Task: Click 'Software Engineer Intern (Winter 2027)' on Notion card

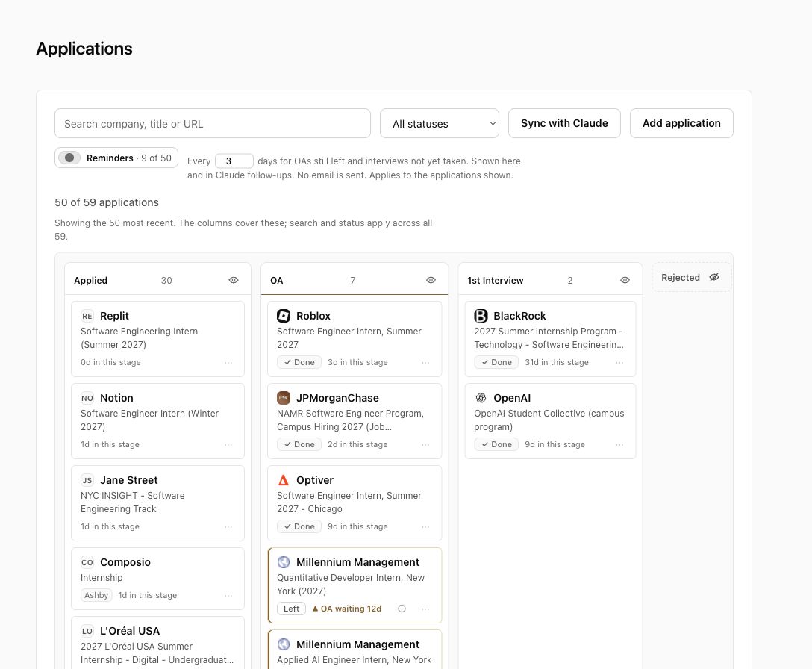Action: tap(150, 420)
